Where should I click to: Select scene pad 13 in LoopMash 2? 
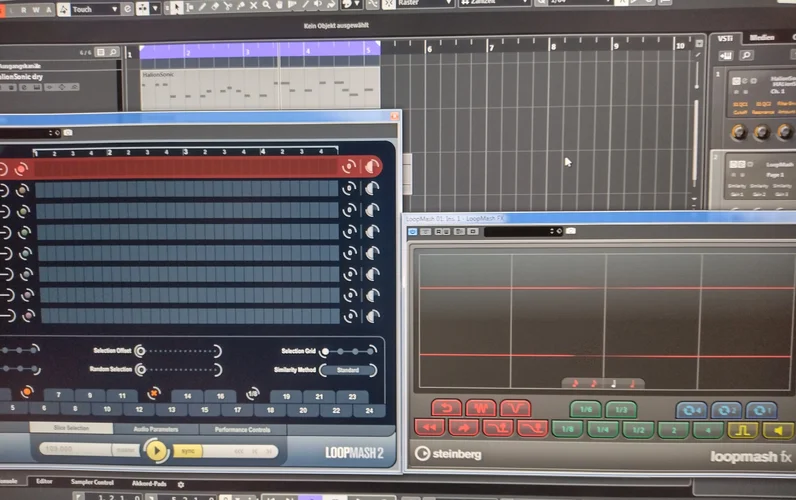click(172, 409)
